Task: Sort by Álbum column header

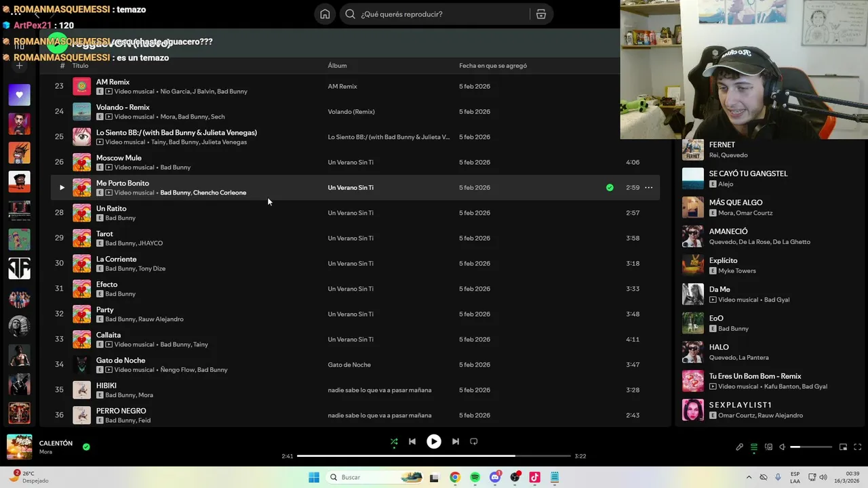Action: point(337,66)
